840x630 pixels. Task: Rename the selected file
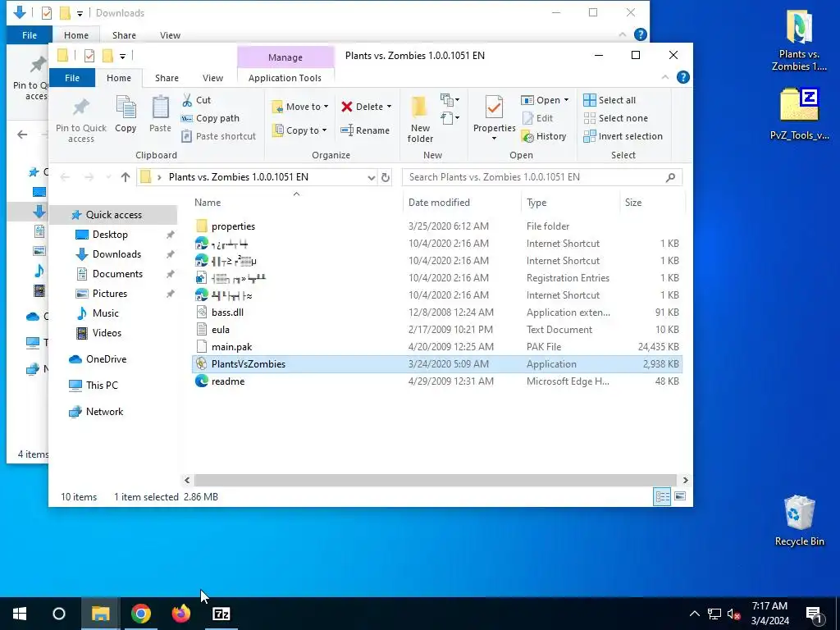[365, 130]
